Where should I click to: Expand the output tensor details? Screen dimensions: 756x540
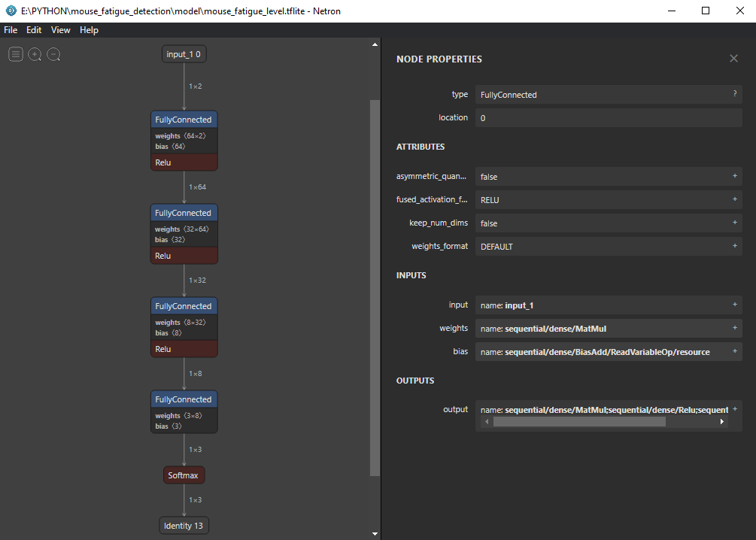point(735,409)
